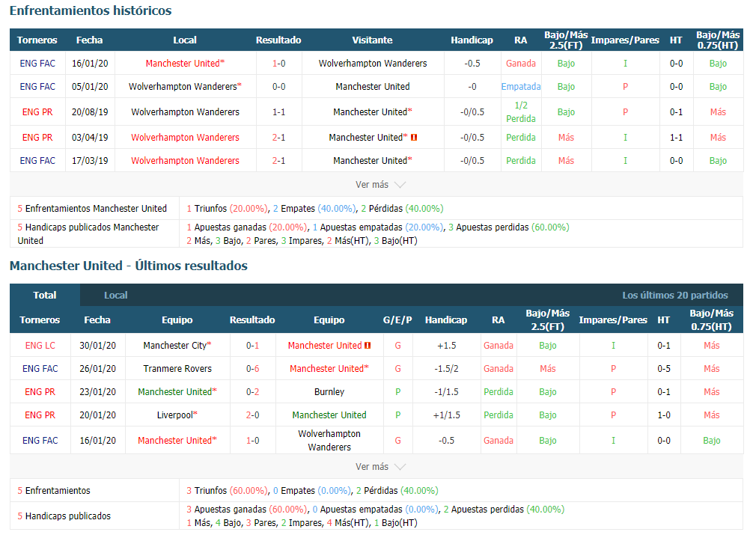Open 'Los últimos 20 partidos' selector

(x=675, y=295)
